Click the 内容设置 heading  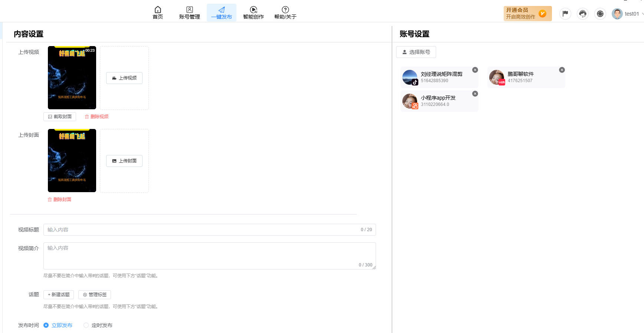click(x=29, y=34)
